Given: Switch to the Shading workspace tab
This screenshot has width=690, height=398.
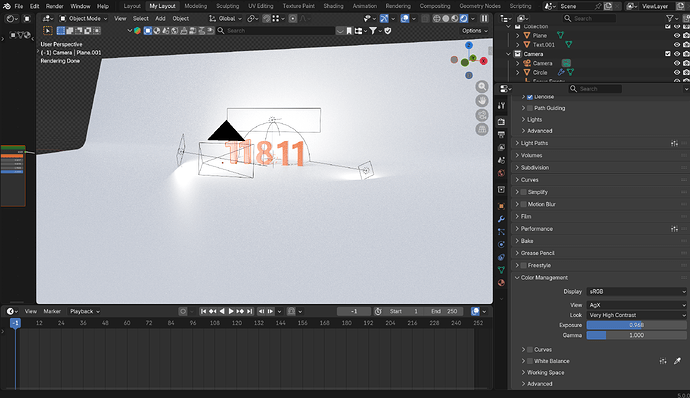Looking at the screenshot, I should 333,6.
